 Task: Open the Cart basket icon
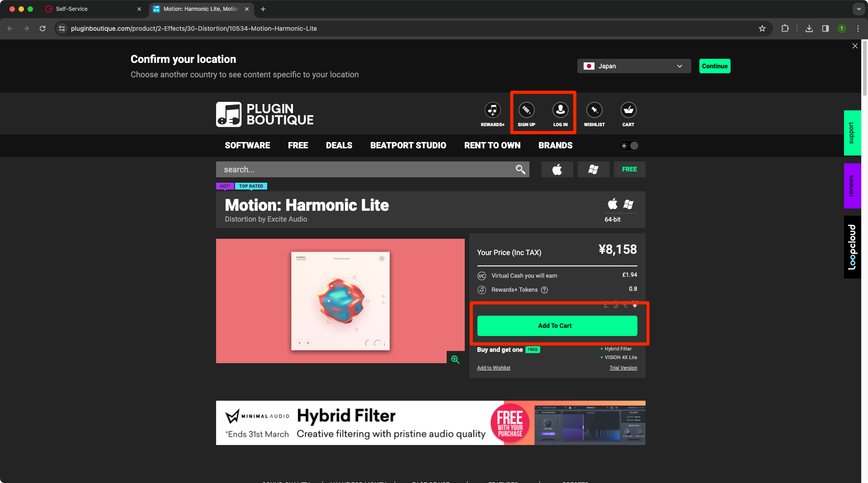628,110
